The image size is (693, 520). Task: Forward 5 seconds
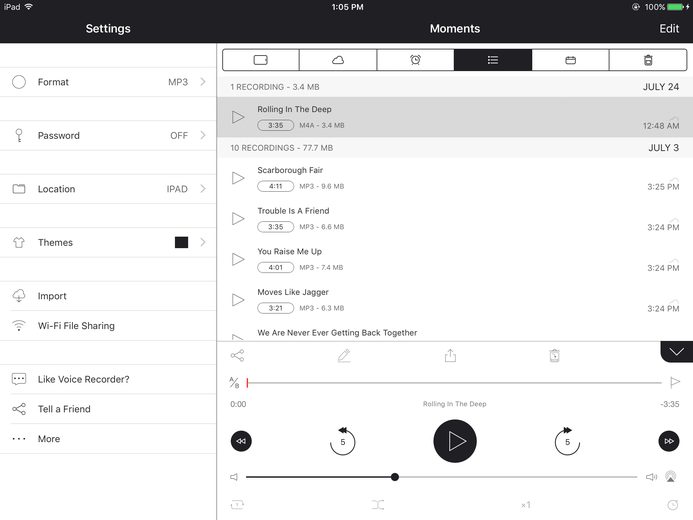(x=567, y=441)
